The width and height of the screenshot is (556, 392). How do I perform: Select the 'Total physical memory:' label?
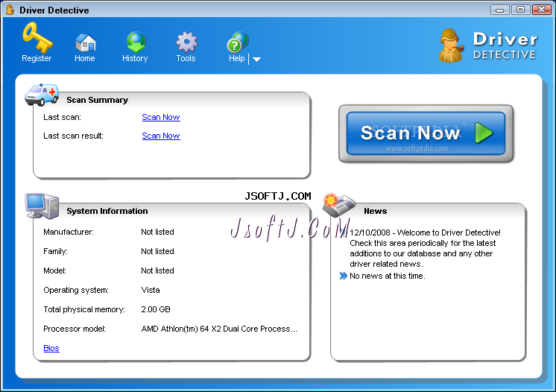pyautogui.click(x=84, y=310)
